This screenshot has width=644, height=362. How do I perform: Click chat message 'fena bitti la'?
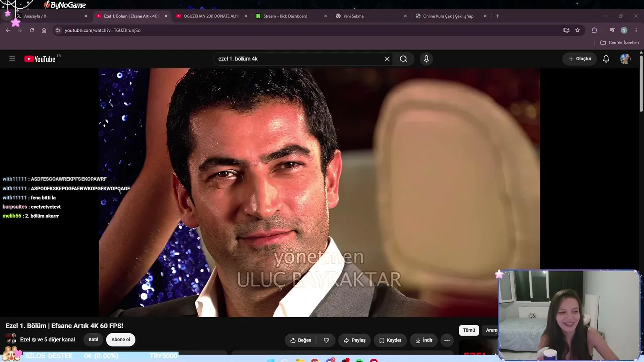pos(43,198)
